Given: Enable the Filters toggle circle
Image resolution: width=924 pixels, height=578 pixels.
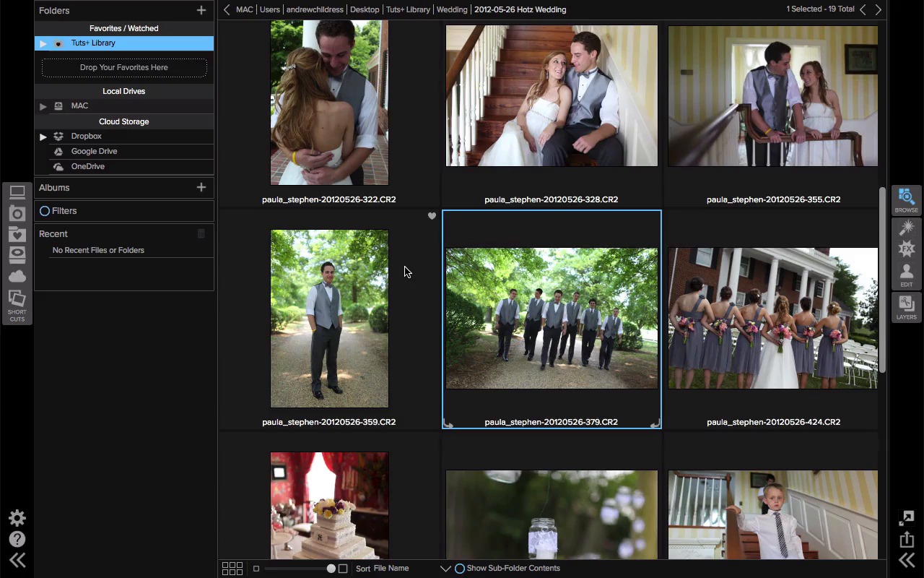Looking at the screenshot, I should tap(45, 211).
